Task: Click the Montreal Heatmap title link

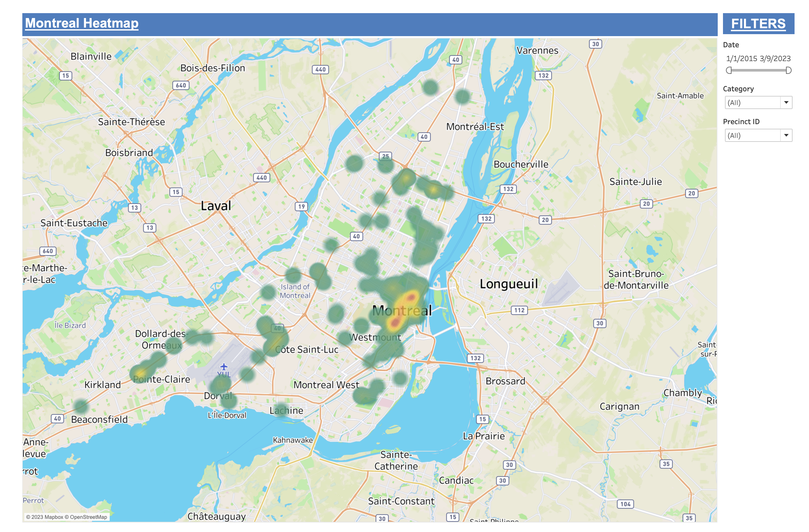Action: [x=82, y=23]
